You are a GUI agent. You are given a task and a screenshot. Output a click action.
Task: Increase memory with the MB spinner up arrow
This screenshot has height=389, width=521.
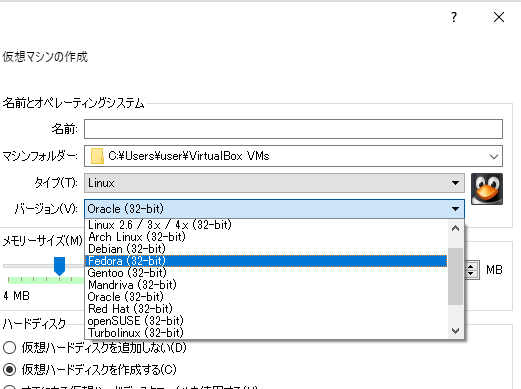[x=470, y=267]
